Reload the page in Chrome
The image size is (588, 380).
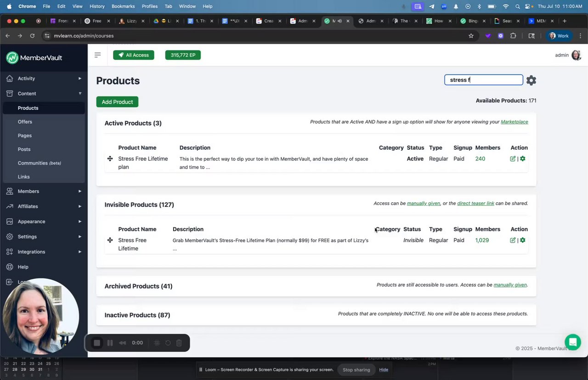click(32, 36)
